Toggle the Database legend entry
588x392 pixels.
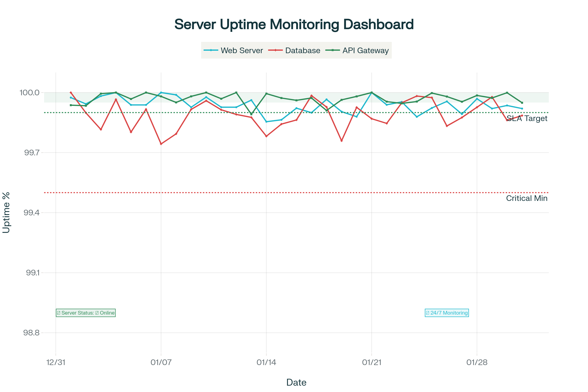pyautogui.click(x=303, y=50)
